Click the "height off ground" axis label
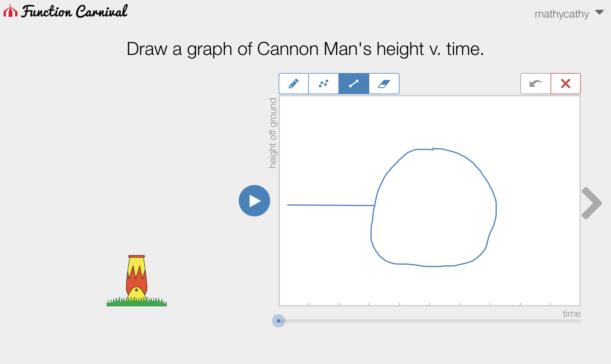Screen dimensions: 611x364 [273, 133]
